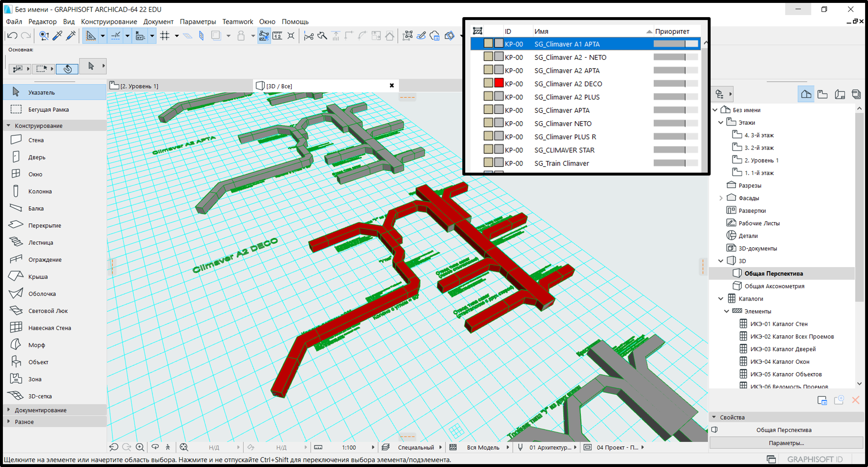Toggle the padlock Suspend Groups button
The height and width of the screenshot is (467, 868).
tap(241, 35)
